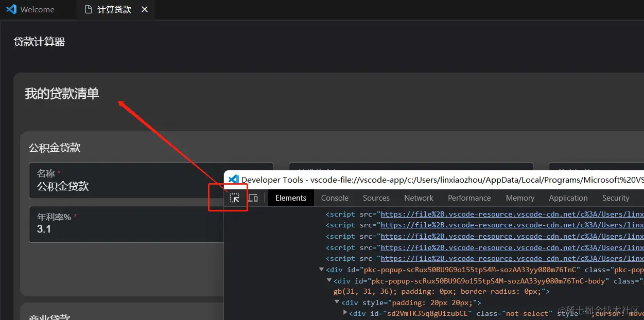644x320 pixels.
Task: Open the Elements tab in DevTools
Action: [x=291, y=198]
